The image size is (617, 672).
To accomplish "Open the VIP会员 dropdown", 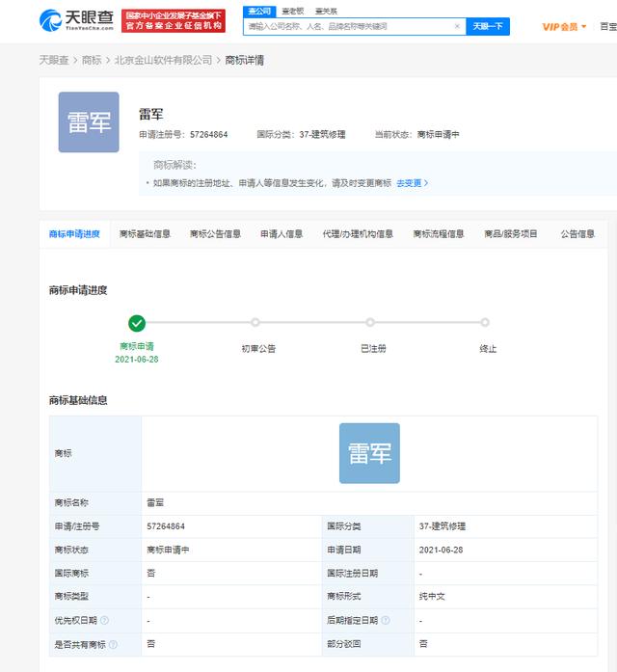I will [x=564, y=27].
